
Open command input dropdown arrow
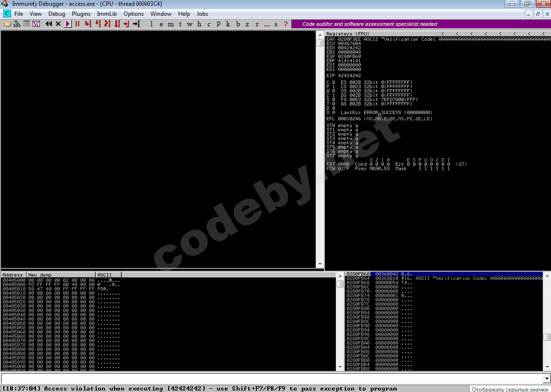547,379
